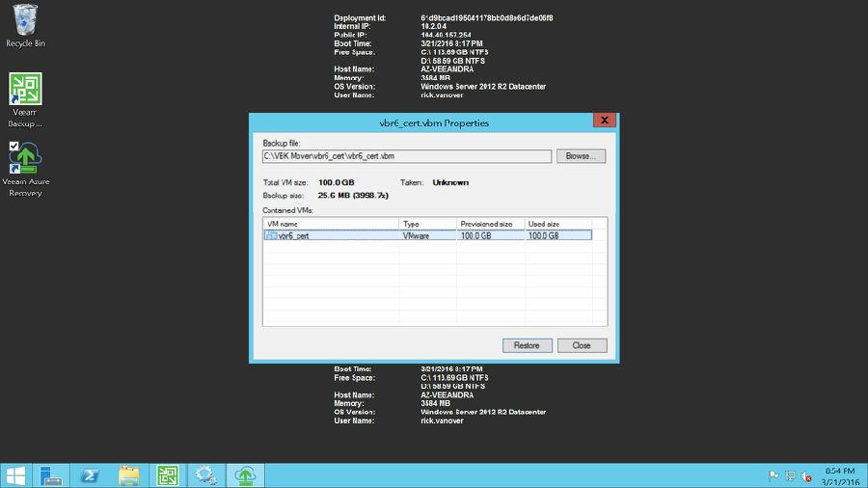Viewport: 868px width, 488px height.
Task: Open Server Manager from the taskbar
Action: (x=50, y=475)
